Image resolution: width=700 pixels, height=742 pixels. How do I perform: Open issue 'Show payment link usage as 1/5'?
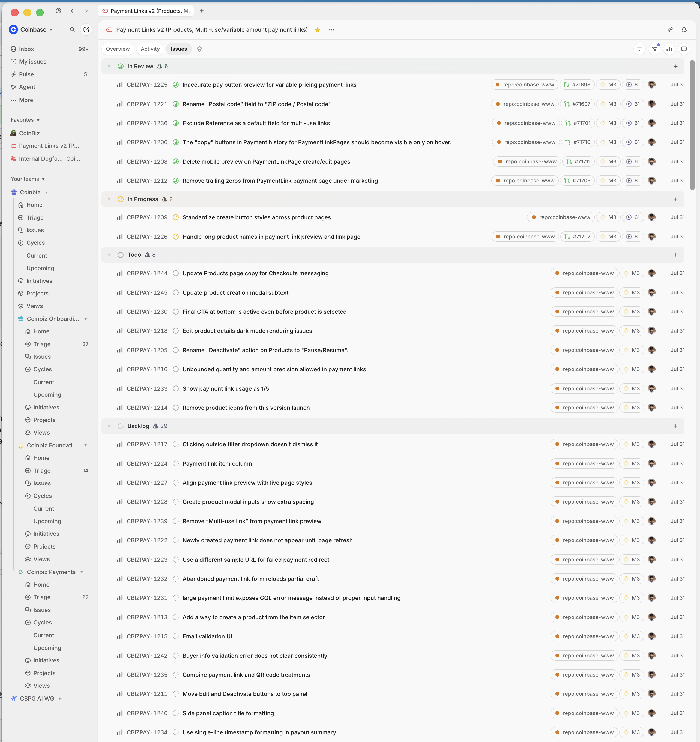pyautogui.click(x=226, y=388)
